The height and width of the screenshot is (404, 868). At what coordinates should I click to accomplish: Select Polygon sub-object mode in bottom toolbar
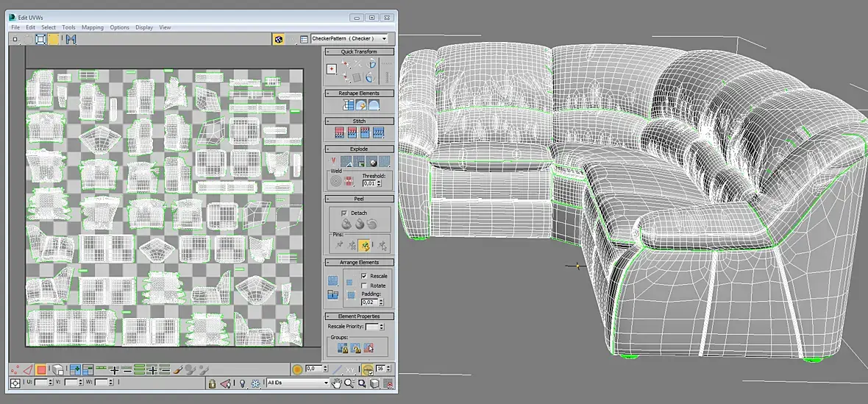[41, 369]
